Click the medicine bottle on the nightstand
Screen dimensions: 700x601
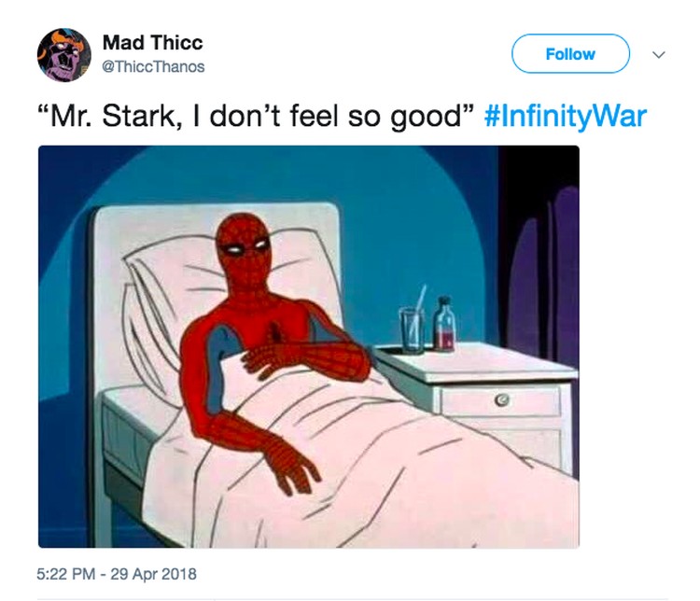443,324
